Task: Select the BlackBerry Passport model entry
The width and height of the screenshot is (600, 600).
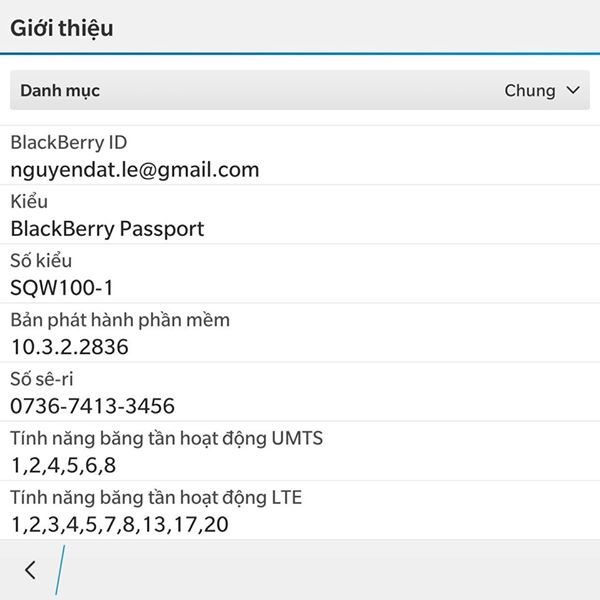Action: (x=107, y=229)
